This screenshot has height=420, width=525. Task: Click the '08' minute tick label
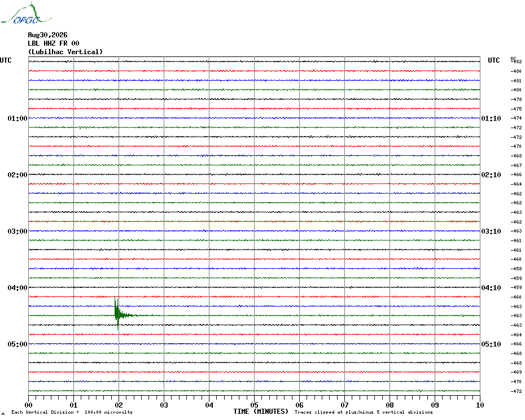390,405
